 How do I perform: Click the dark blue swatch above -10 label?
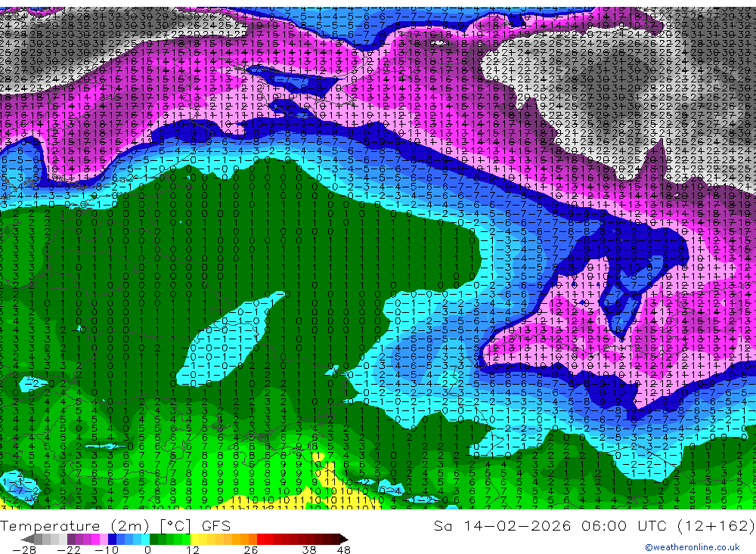tap(113, 540)
